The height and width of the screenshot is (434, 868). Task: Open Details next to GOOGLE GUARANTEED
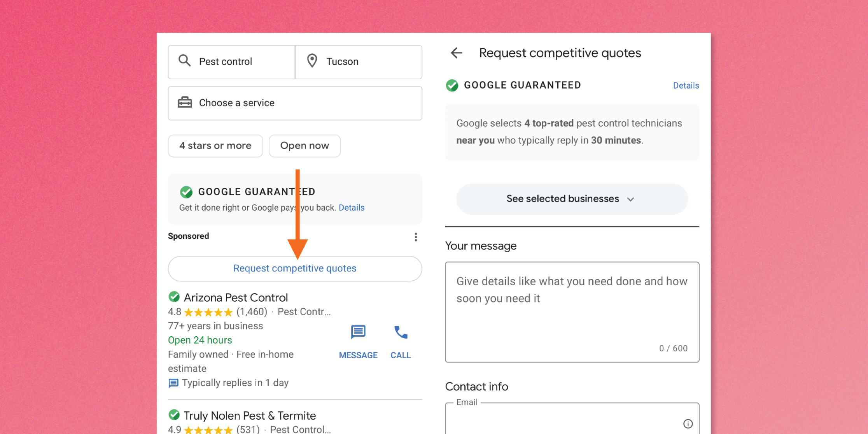[686, 85]
